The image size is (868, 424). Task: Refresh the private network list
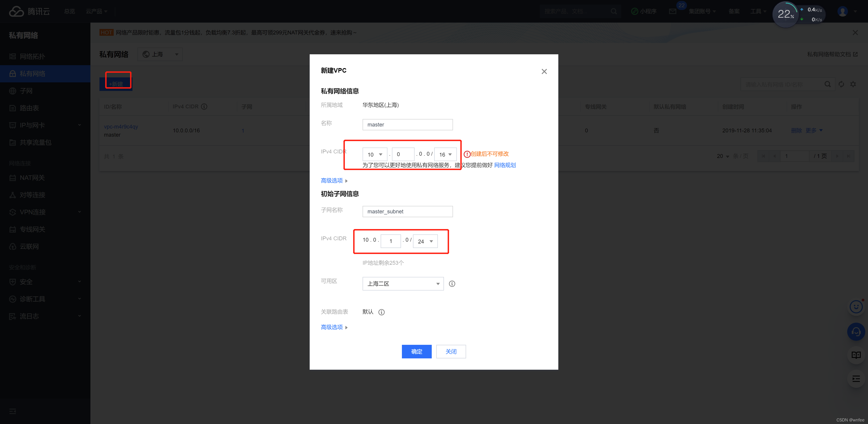(841, 84)
